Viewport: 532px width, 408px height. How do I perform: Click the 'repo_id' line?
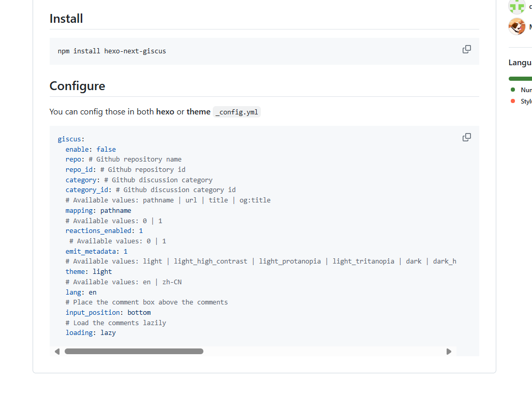(126, 169)
